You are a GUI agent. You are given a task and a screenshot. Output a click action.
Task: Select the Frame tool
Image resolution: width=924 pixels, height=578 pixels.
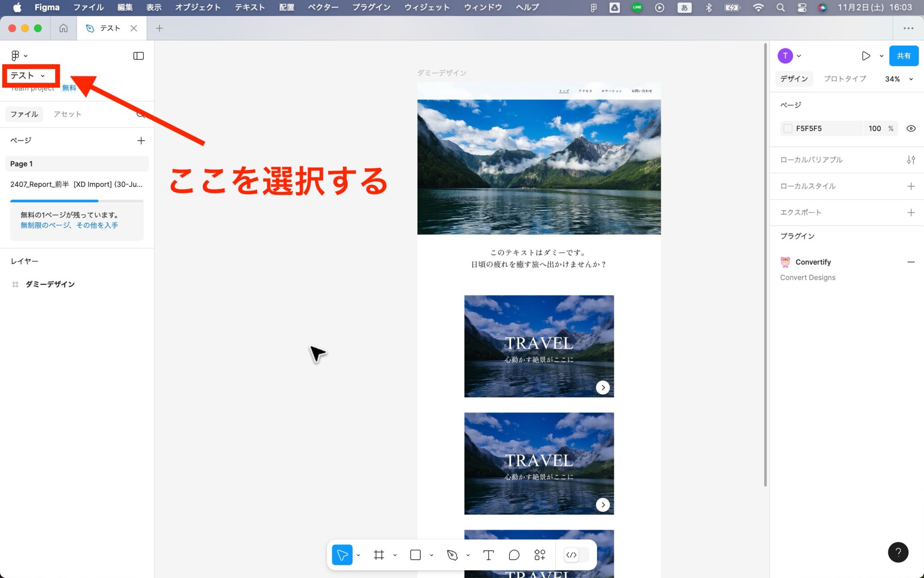(379, 555)
